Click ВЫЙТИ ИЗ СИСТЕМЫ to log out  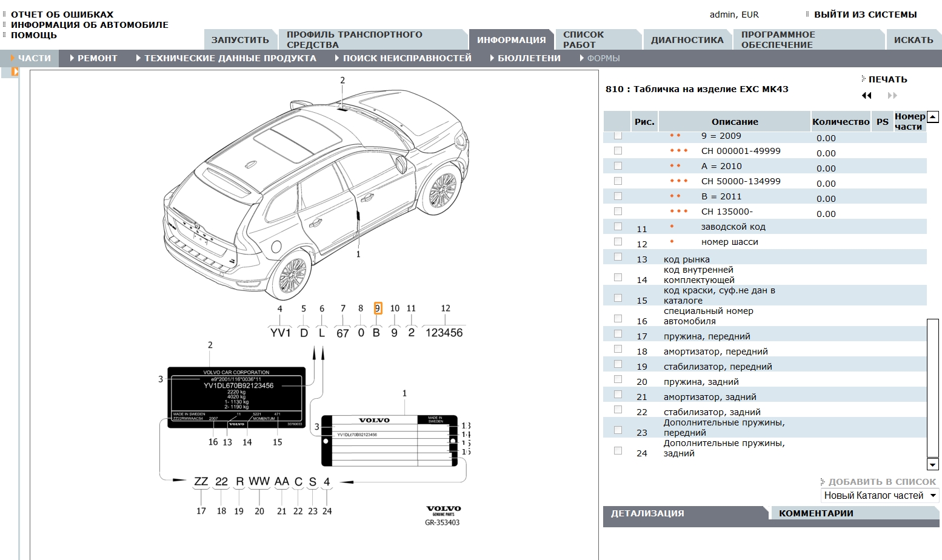point(864,15)
